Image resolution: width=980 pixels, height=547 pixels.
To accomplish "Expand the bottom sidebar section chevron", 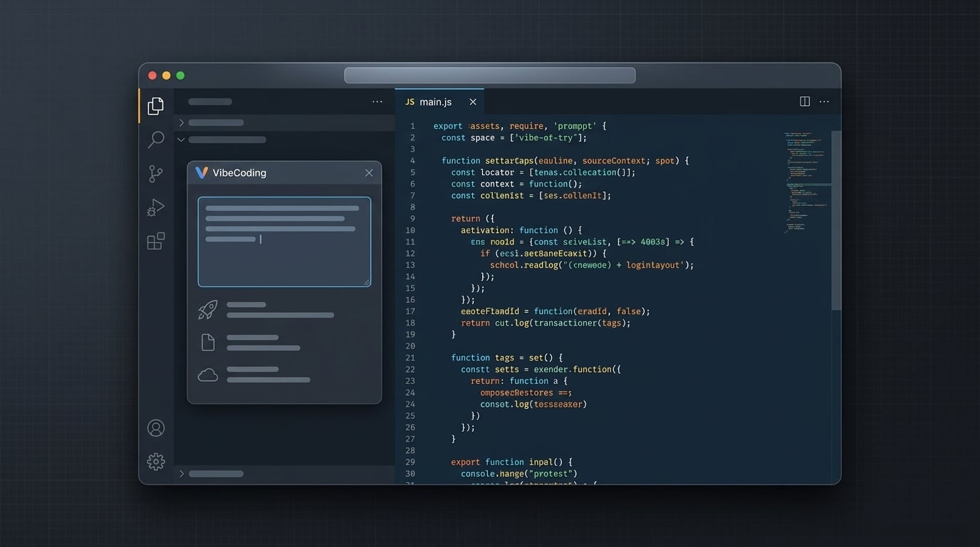I will [x=181, y=474].
